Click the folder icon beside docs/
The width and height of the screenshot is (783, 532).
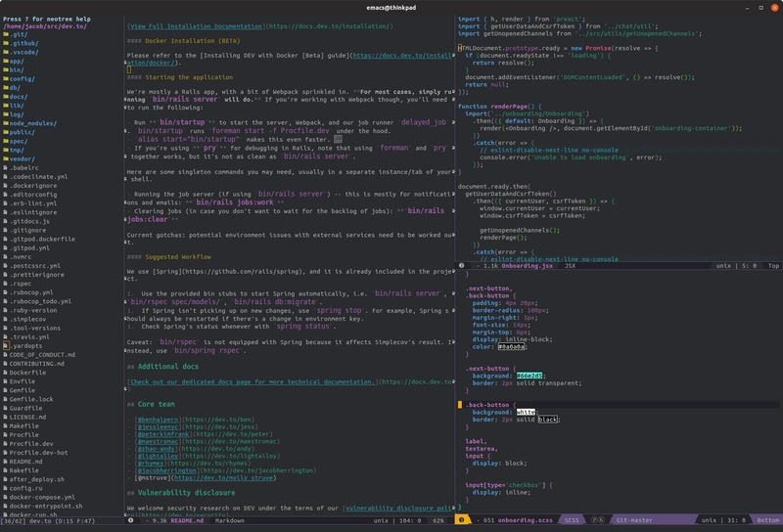pyautogui.click(x=6, y=97)
